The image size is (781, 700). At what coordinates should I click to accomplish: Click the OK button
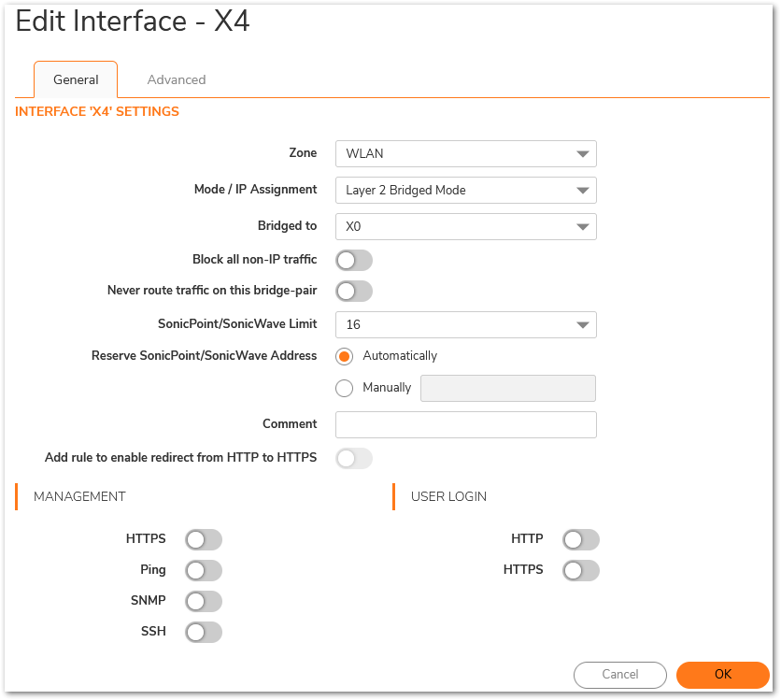point(723,675)
